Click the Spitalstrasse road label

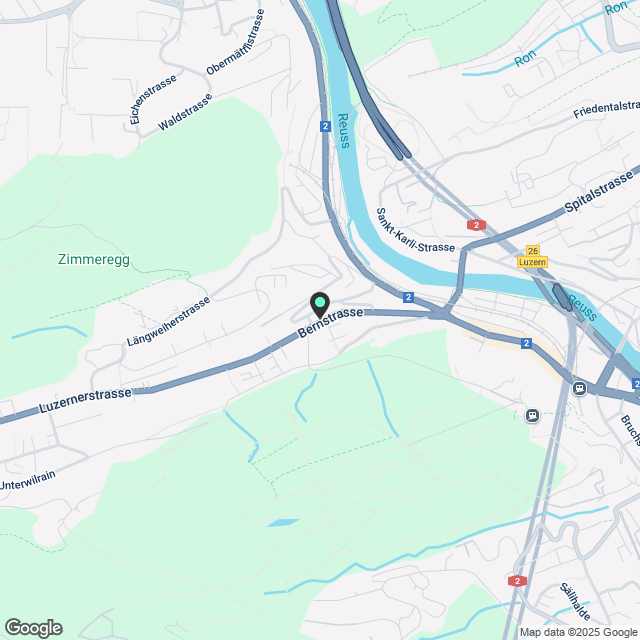click(x=598, y=192)
